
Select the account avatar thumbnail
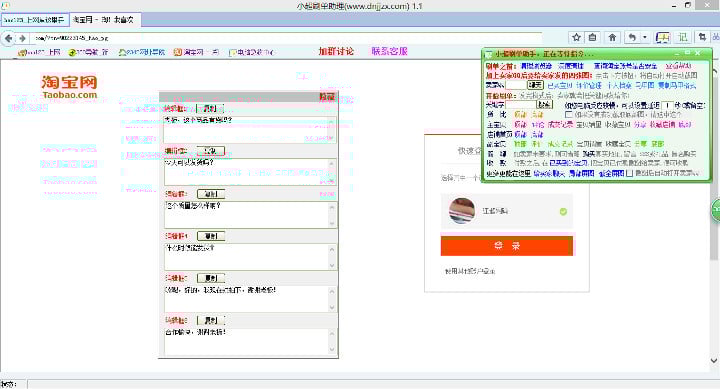[x=462, y=211]
